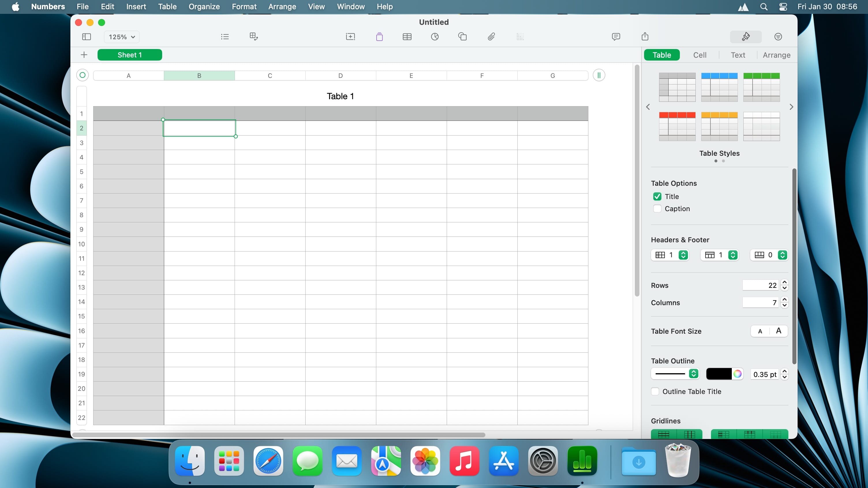Switch to the Cell tab

(x=699, y=55)
